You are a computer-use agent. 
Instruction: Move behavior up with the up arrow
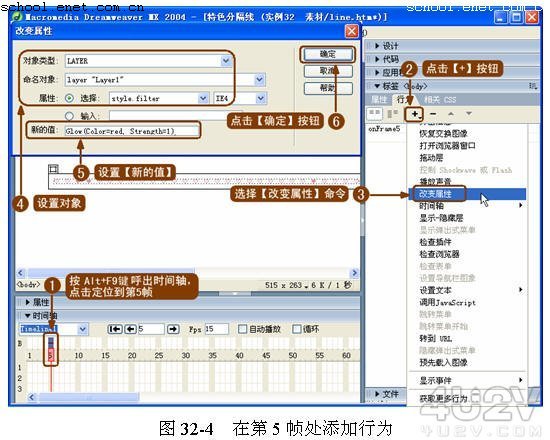pos(451,114)
